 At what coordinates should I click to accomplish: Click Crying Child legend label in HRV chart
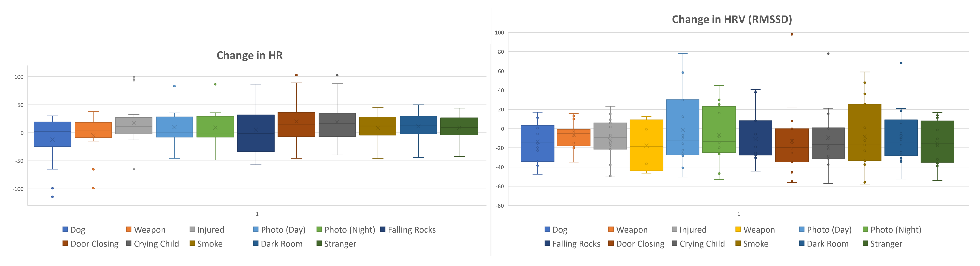(702, 244)
